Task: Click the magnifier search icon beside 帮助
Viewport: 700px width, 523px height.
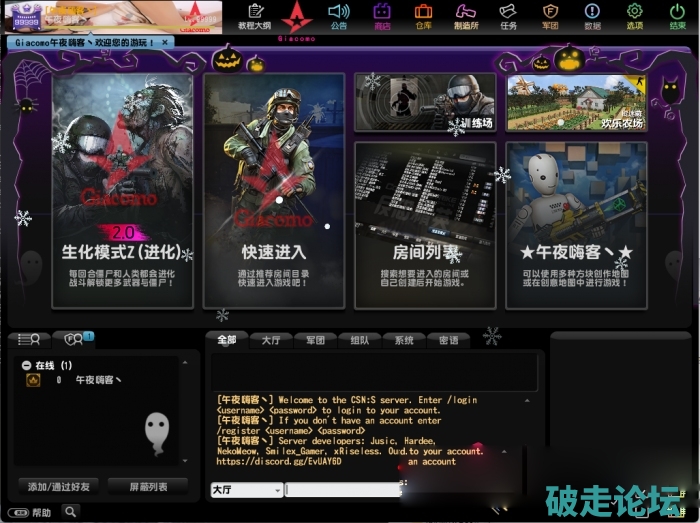Action: (x=70, y=512)
